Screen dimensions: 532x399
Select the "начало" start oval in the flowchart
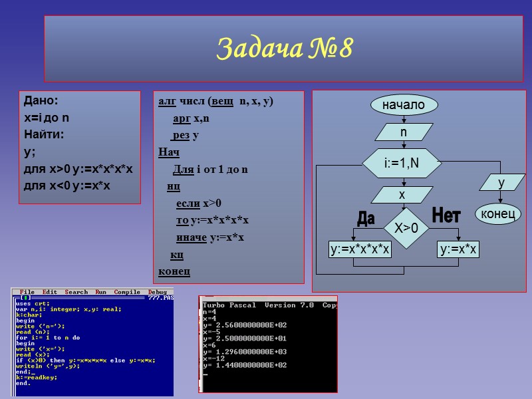point(405,104)
